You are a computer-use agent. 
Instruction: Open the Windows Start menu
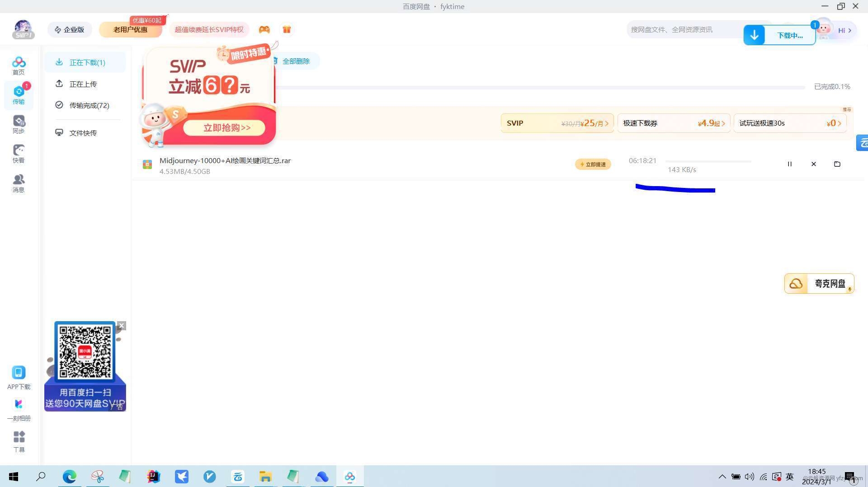[x=14, y=476]
